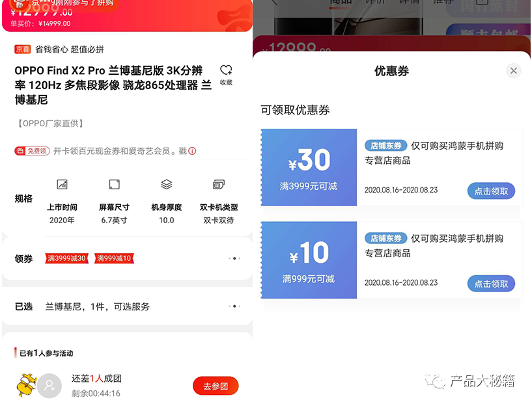
Task: Tap the 双卡双待 value
Action: pos(219,221)
